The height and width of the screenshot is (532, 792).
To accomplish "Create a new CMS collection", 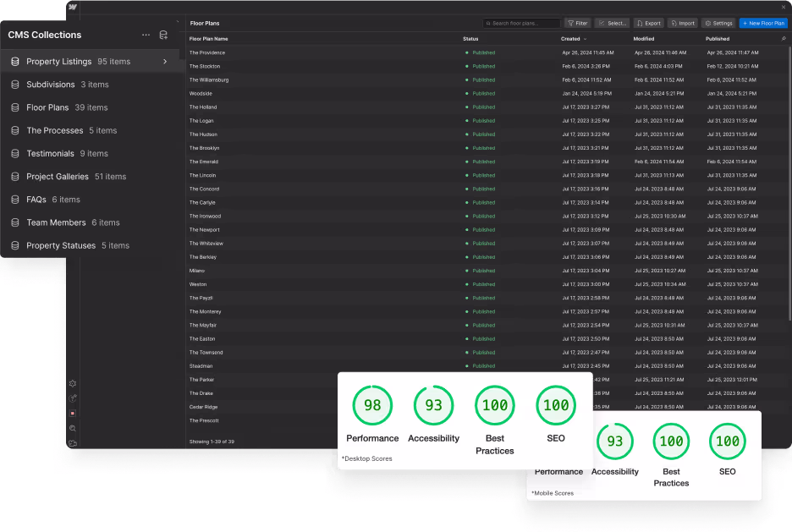I will pos(163,35).
